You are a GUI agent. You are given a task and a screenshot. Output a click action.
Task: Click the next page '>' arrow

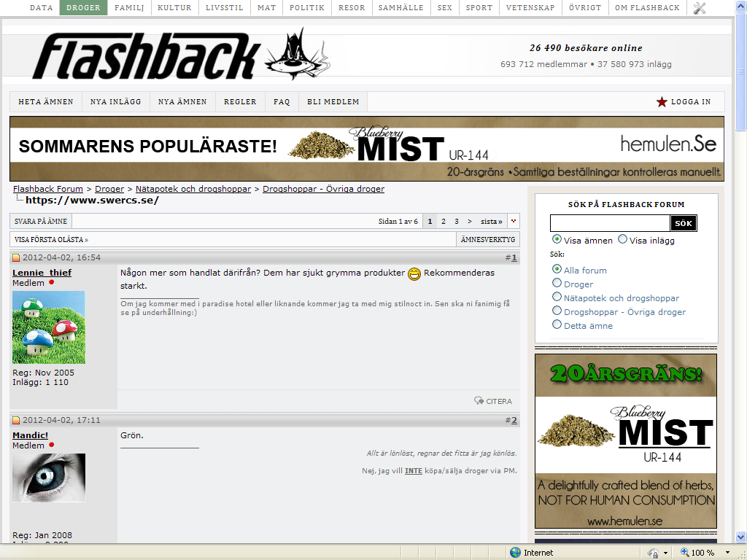click(x=470, y=222)
